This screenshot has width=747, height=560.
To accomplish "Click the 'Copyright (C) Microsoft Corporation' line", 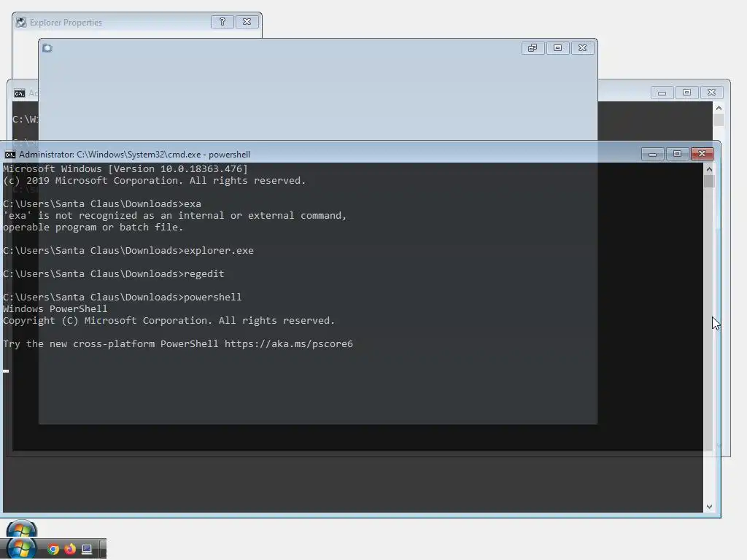I will [x=169, y=321].
